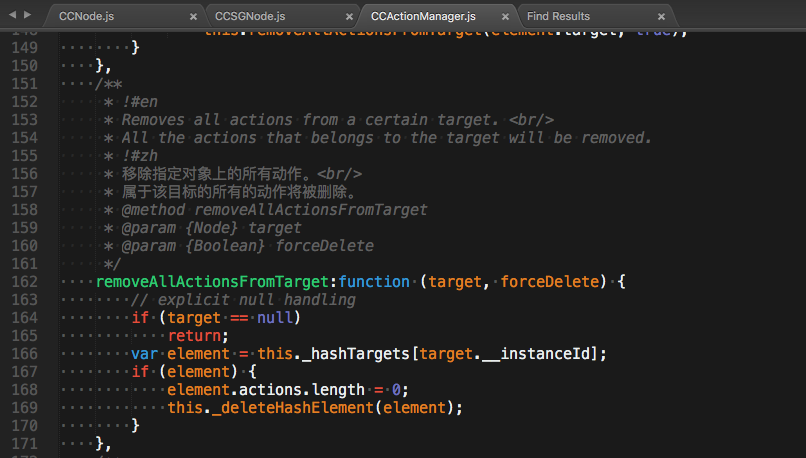Click line number 162 in the gutter

tap(24, 282)
